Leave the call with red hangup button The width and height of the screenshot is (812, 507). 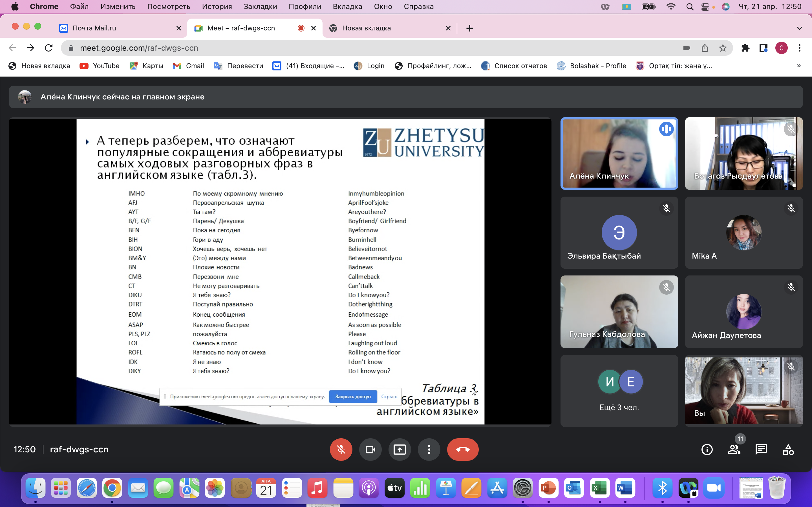coord(463,450)
